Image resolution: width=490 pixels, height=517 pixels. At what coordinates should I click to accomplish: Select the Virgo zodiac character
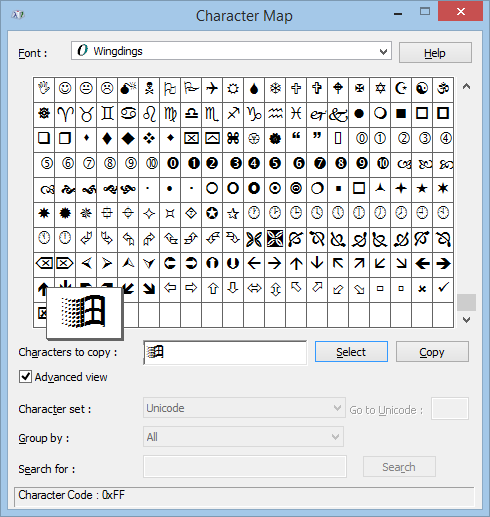click(x=170, y=114)
